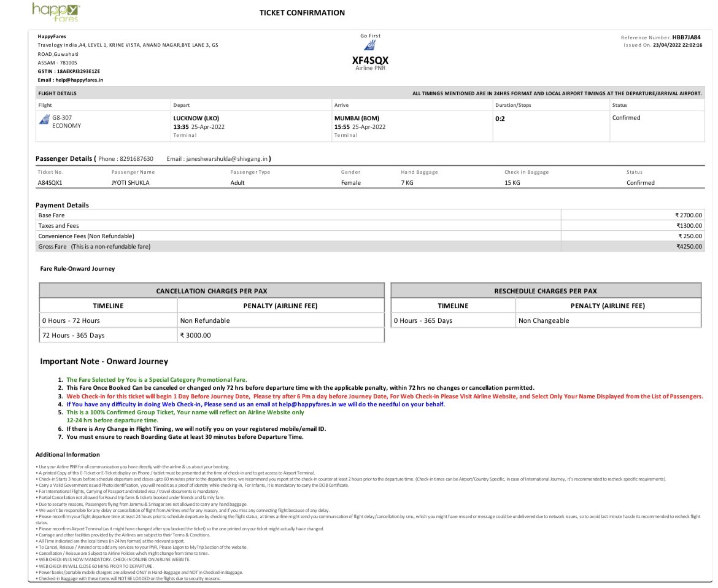Select ticket number A84SQX1

point(50,183)
